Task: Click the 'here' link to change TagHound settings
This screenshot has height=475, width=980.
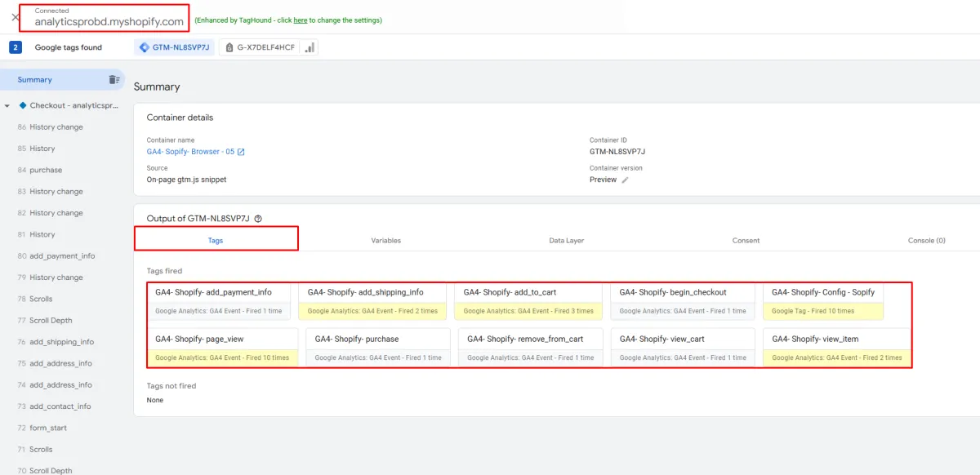Action: pos(301,20)
